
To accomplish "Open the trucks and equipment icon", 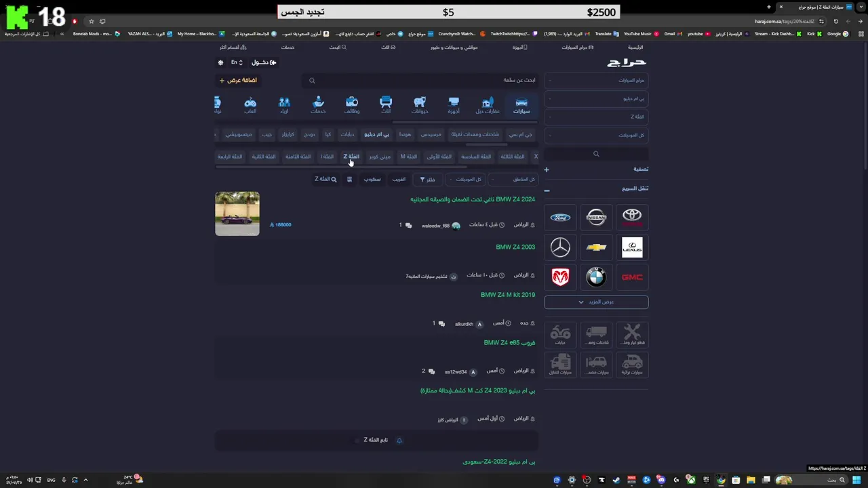I will coord(596,334).
